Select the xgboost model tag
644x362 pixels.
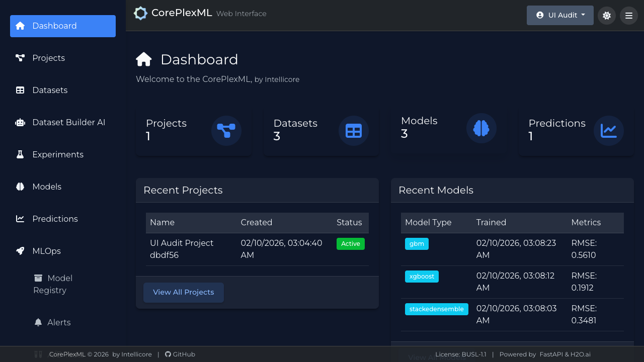[422, 277]
